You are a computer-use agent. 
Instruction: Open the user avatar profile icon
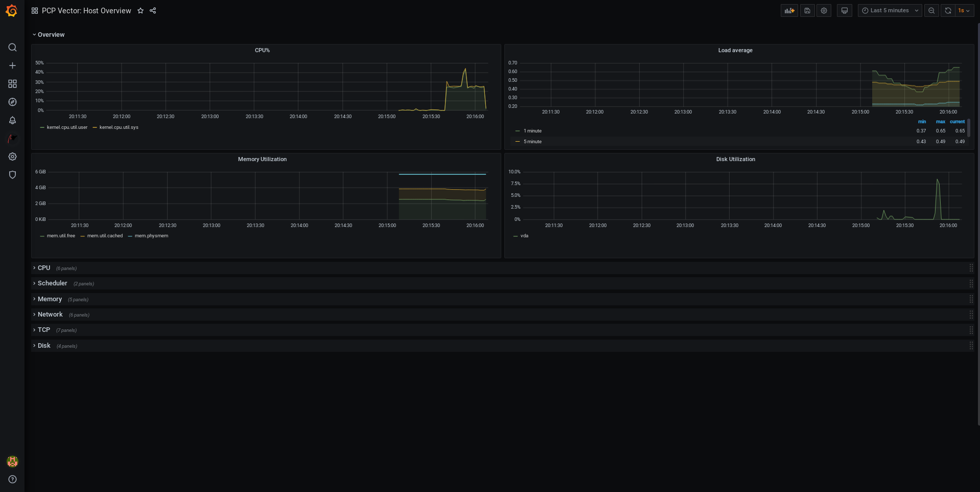click(x=12, y=461)
